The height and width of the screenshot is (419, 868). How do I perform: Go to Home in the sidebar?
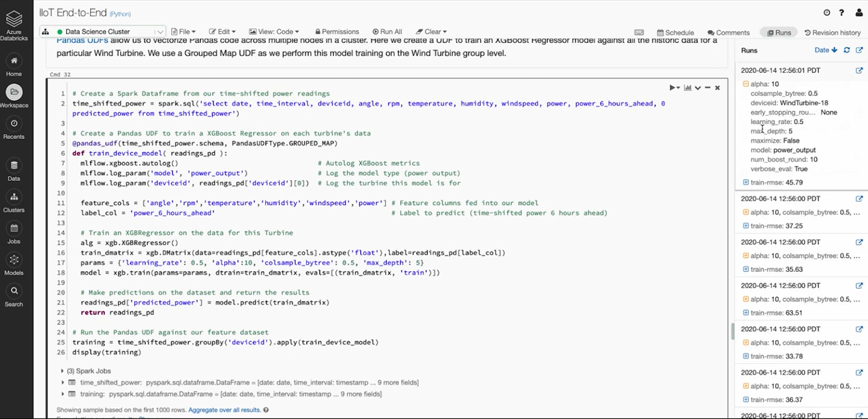coord(14,65)
